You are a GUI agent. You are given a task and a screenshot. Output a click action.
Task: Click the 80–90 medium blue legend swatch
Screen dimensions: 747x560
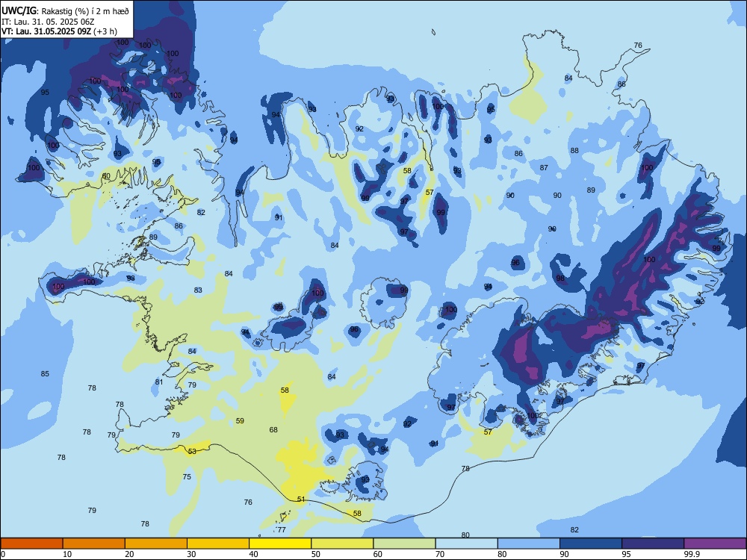(529, 544)
